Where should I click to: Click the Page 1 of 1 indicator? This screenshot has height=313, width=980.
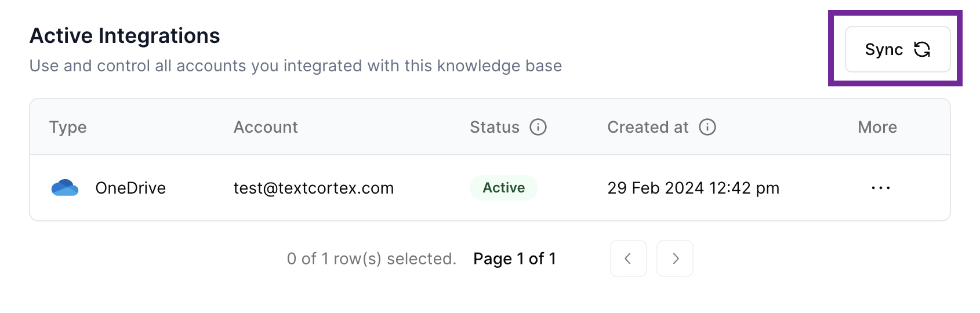514,259
